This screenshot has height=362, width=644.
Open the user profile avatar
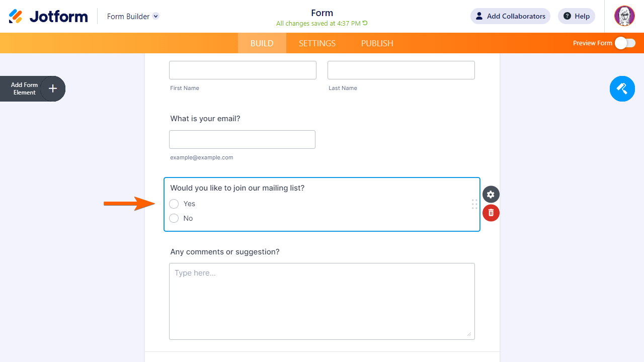click(624, 16)
